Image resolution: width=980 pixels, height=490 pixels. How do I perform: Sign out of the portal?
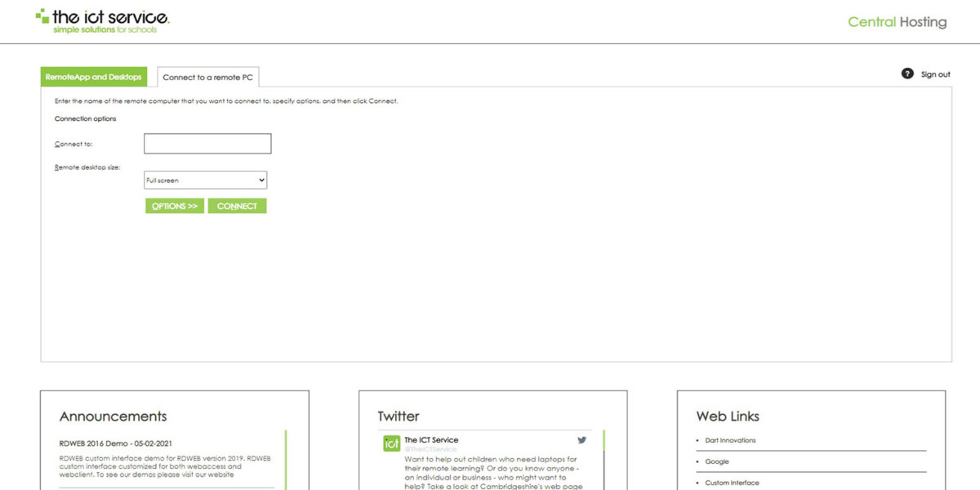click(935, 74)
